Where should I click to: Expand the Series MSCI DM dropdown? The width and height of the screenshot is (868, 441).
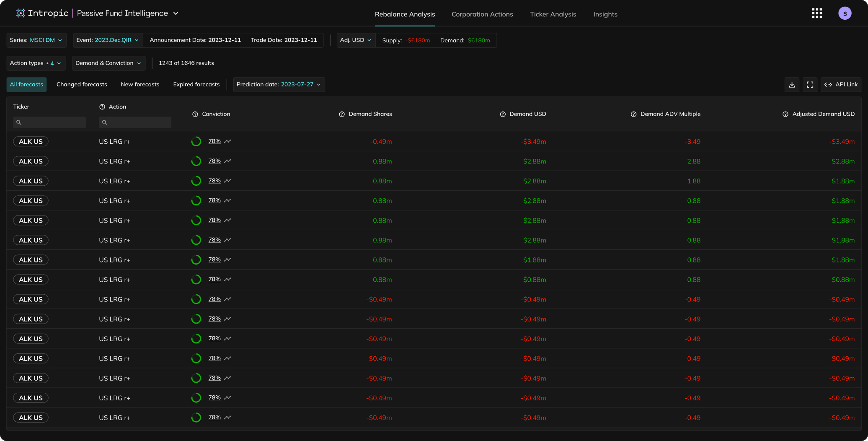click(x=36, y=40)
